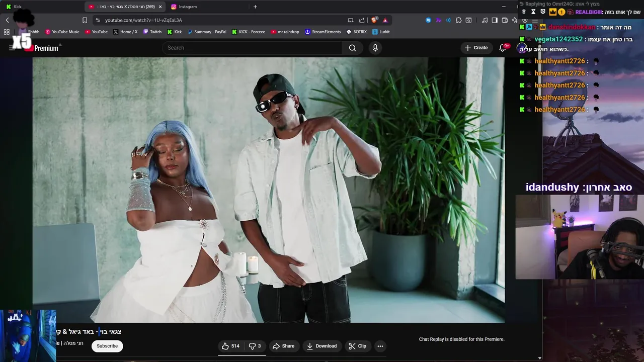
Task: Open the Brave Wallet icon
Action: [505, 20]
